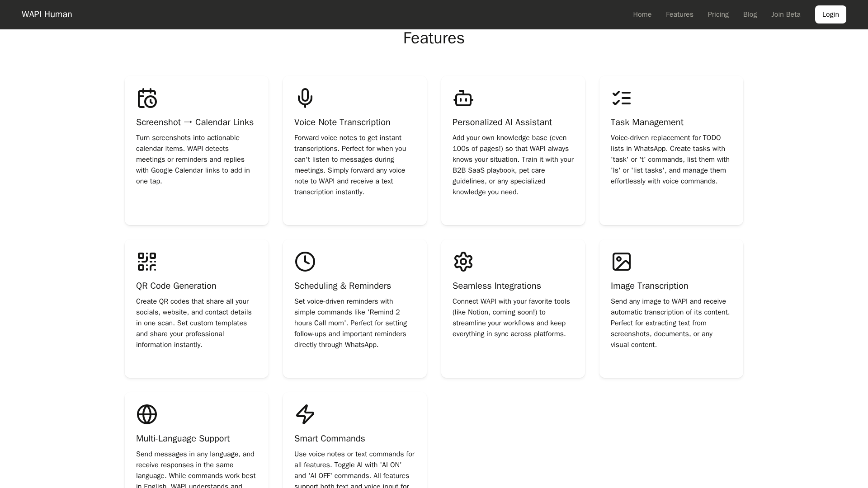Image resolution: width=868 pixels, height=488 pixels.
Task: Open the Voice Note Transcription card
Action: pos(354,150)
